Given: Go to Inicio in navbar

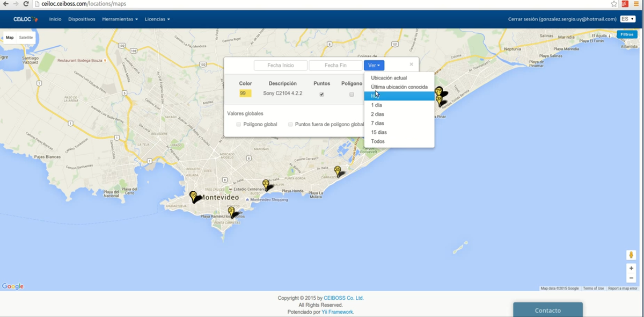Looking at the screenshot, I should (x=55, y=19).
